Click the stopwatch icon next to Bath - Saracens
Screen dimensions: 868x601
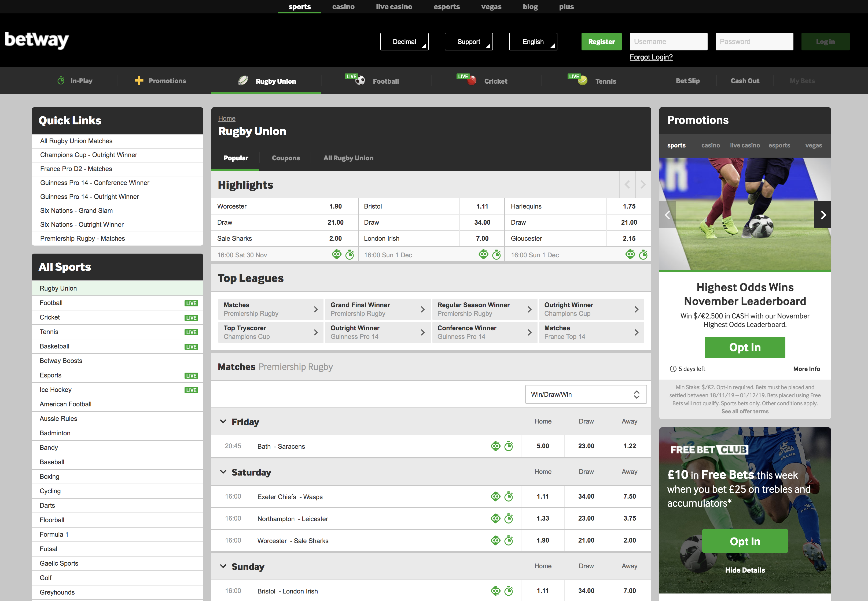coord(509,446)
